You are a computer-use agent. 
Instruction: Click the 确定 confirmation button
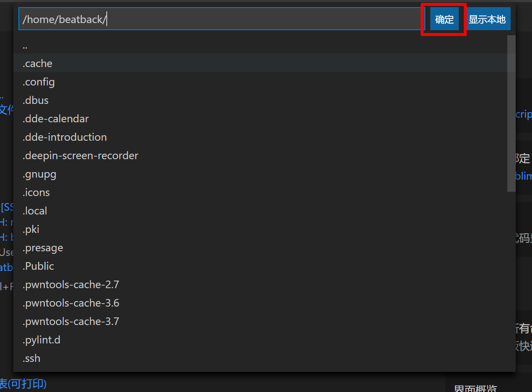pyautogui.click(x=444, y=19)
